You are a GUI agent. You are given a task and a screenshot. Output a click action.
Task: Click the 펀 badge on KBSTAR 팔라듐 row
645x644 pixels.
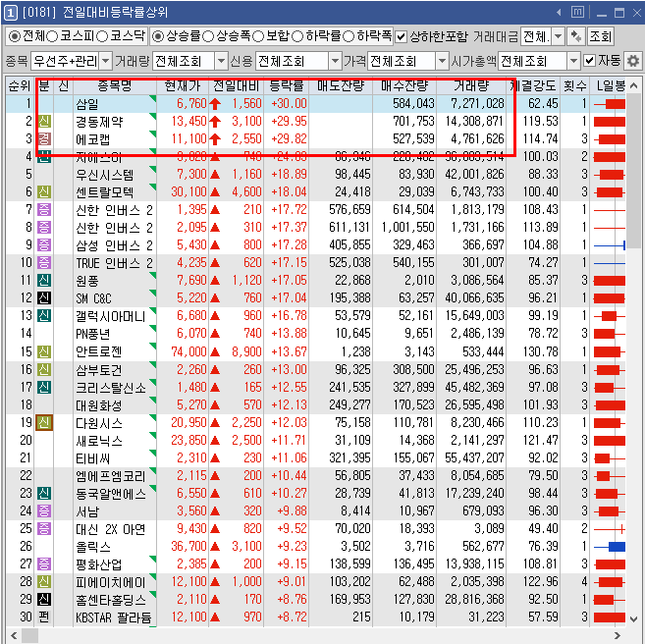44,617
